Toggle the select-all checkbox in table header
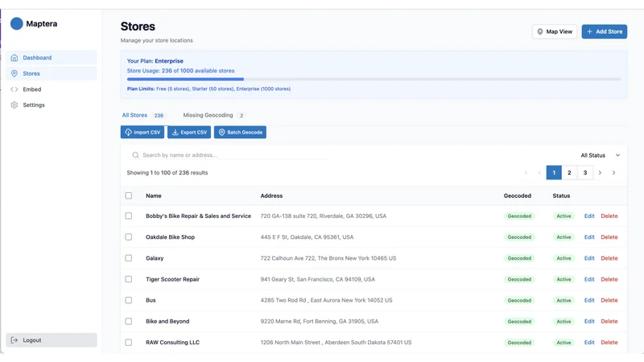Viewport: 644px width, 362px height. 129,195
